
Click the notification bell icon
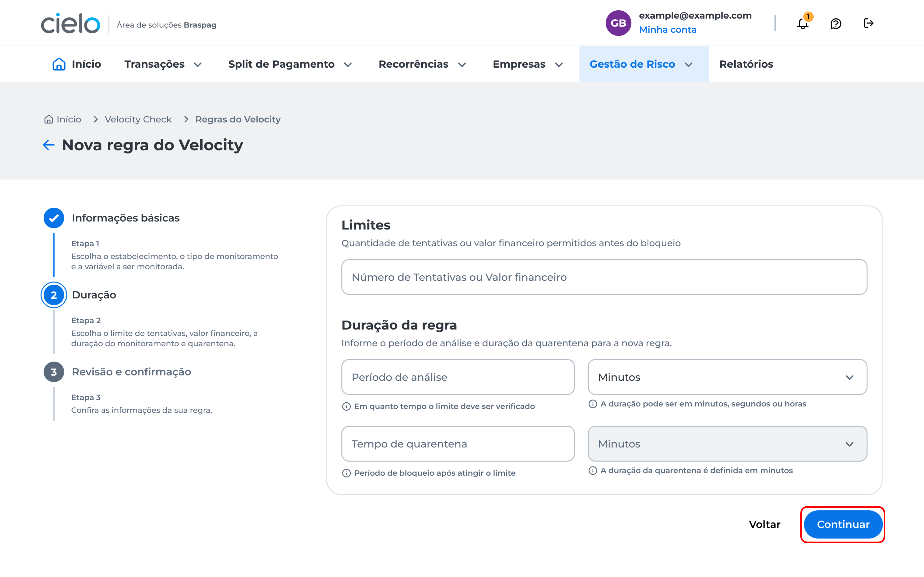coord(803,24)
